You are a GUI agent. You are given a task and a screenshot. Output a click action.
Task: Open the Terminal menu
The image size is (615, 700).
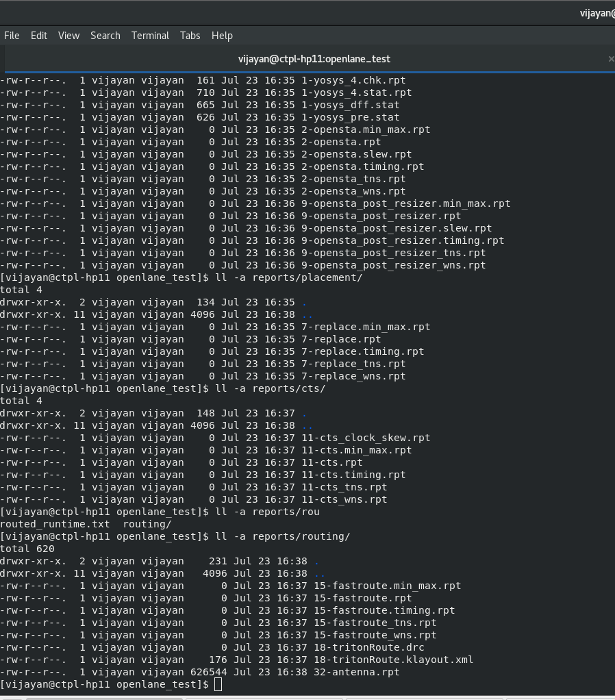click(150, 36)
